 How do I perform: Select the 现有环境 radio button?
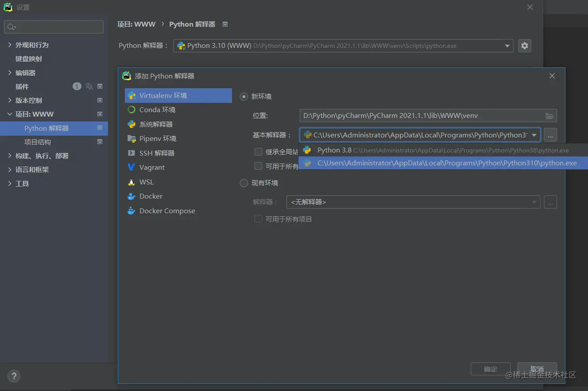pyautogui.click(x=244, y=183)
